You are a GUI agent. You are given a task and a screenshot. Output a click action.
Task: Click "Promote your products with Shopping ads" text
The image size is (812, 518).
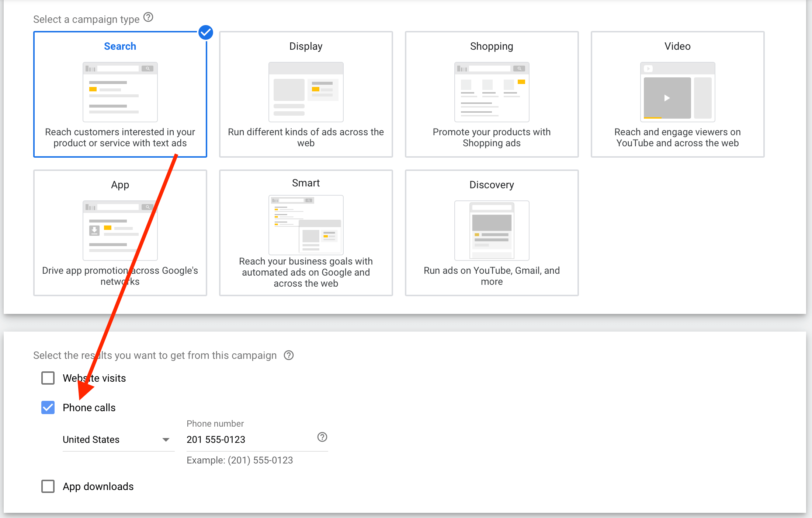pos(492,137)
